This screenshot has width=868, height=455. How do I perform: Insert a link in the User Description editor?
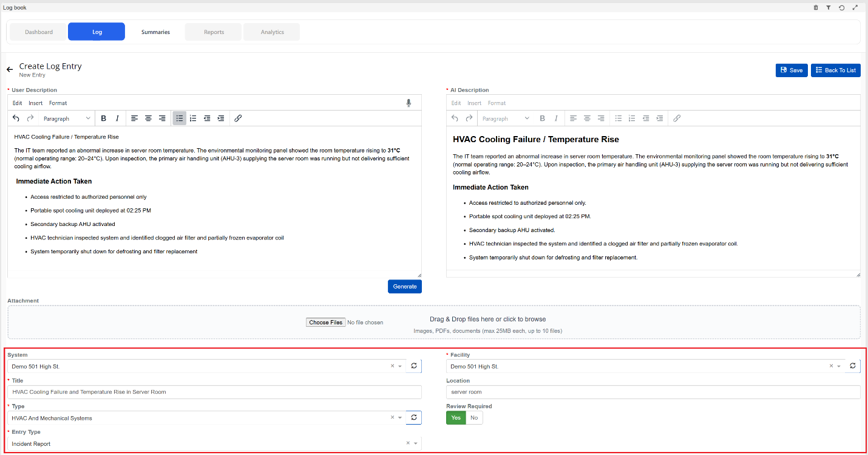(238, 118)
